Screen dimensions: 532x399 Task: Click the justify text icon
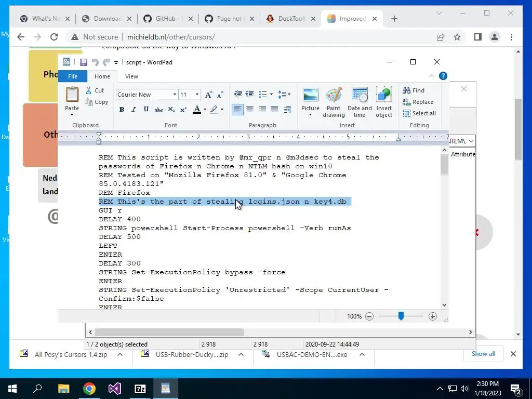click(x=274, y=109)
